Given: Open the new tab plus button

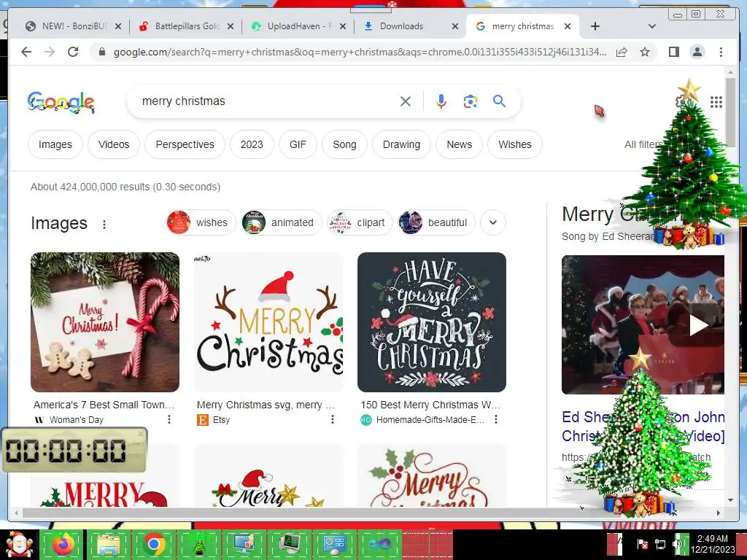Looking at the screenshot, I should click(595, 26).
